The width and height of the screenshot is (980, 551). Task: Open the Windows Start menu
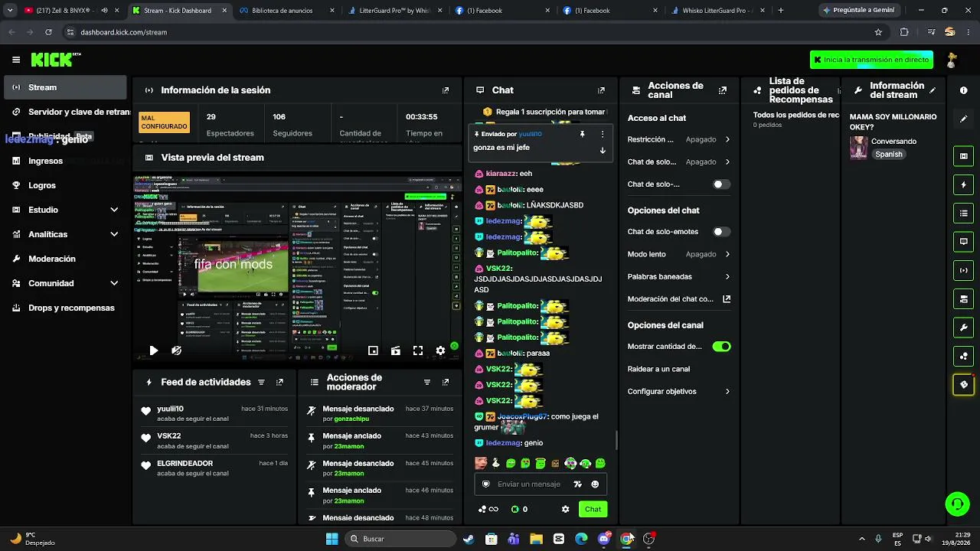click(332, 539)
